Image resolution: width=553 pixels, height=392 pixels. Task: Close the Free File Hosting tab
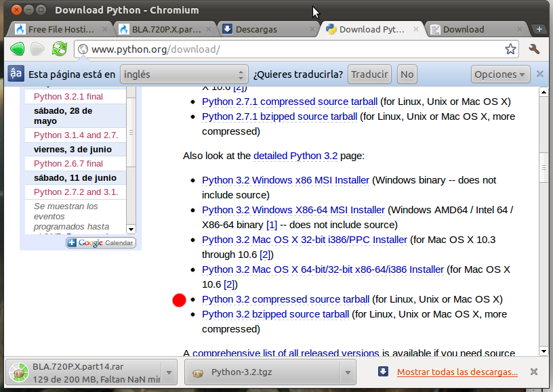(x=105, y=29)
